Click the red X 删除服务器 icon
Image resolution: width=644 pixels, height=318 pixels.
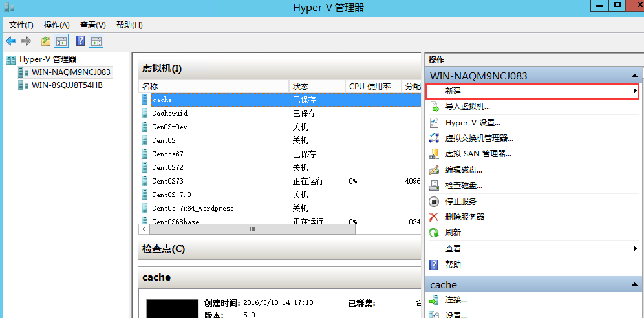(x=434, y=217)
